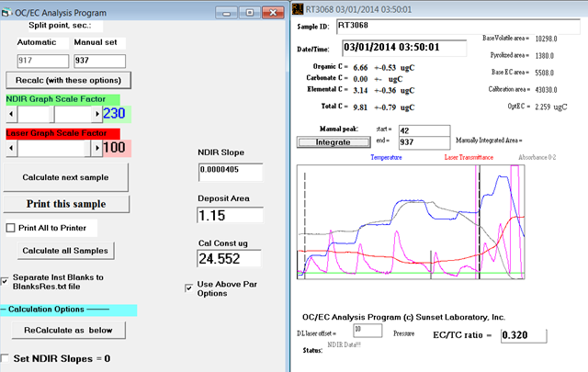This screenshot has width=588, height=372.
Task: Check Set NDIR Slopes = 0 option
Action: click(4, 358)
